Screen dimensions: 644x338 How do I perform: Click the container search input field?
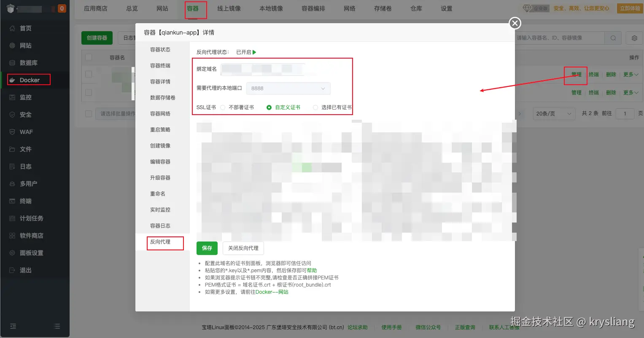[560, 38]
